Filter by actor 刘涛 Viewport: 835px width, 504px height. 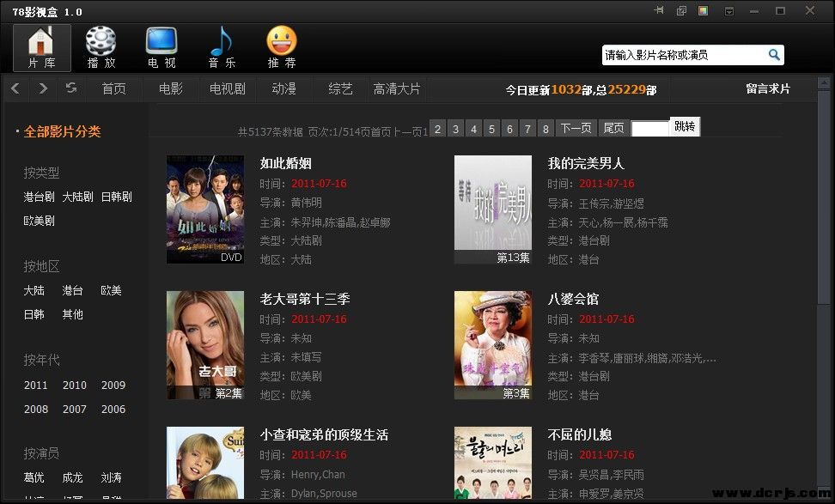(112, 478)
